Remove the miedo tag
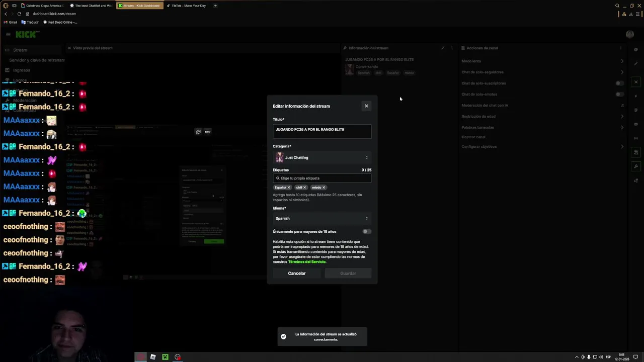 coord(324,188)
